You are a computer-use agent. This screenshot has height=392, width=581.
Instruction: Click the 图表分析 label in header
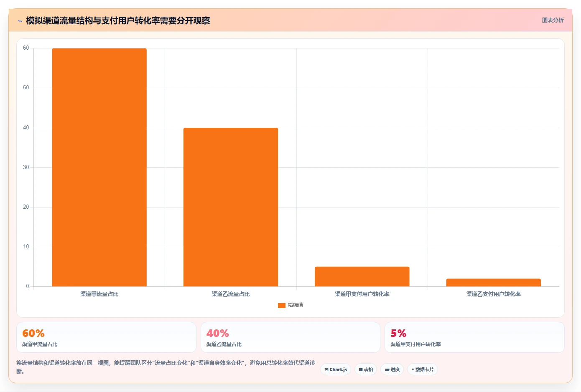tap(553, 20)
